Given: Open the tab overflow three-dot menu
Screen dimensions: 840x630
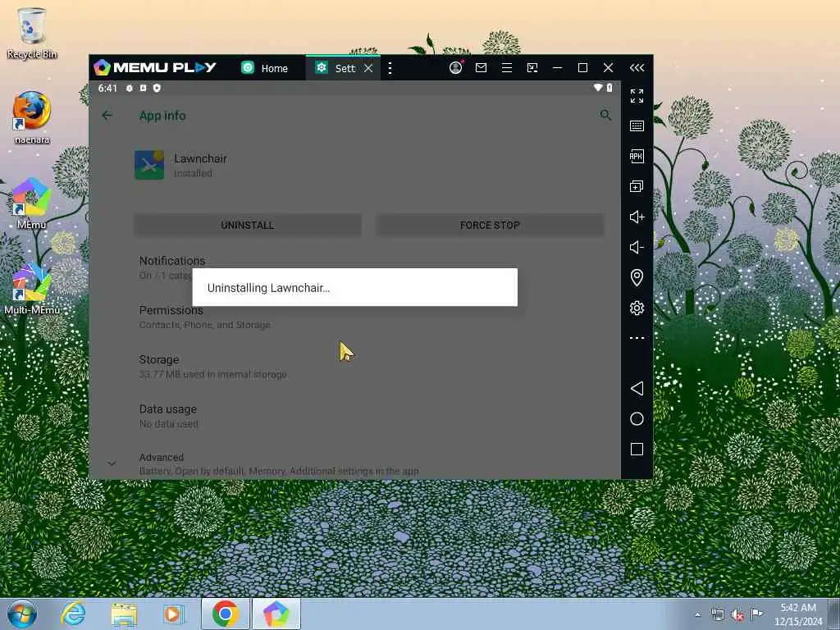Looking at the screenshot, I should (390, 68).
